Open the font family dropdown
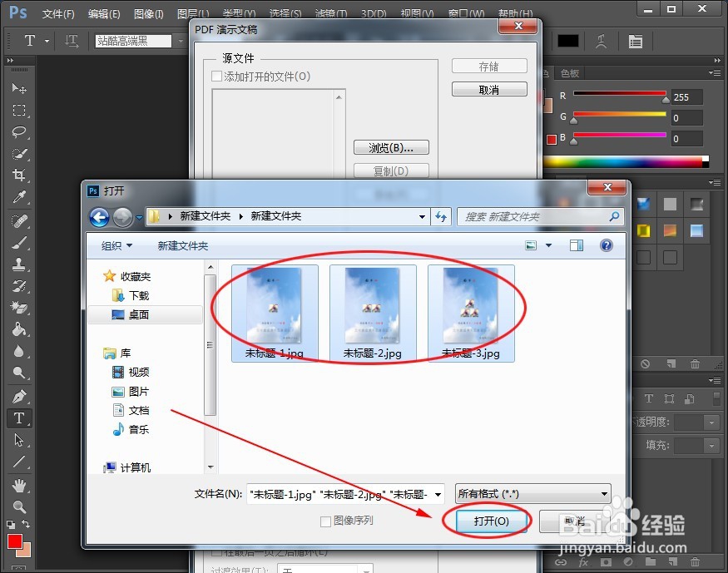The image size is (728, 573). click(181, 42)
